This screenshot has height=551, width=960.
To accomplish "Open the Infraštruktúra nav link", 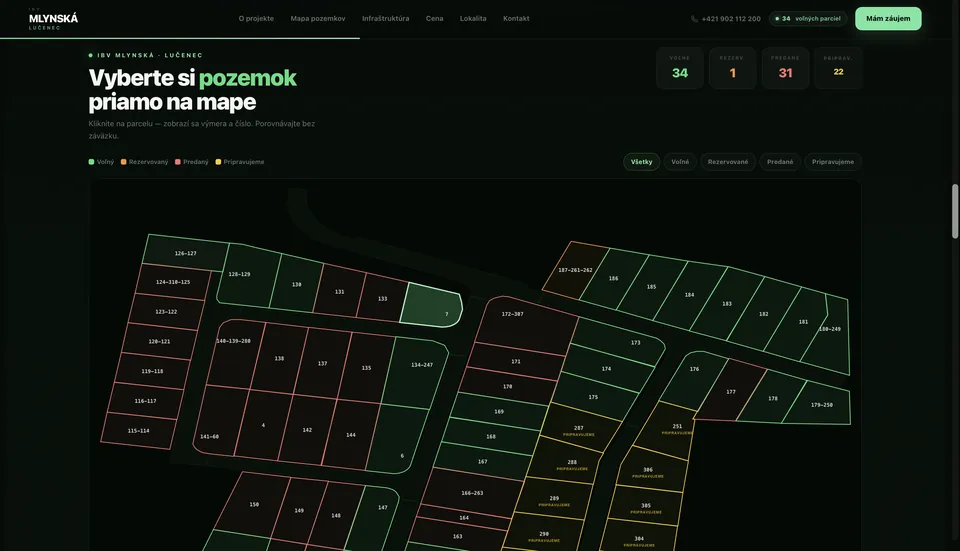I will coord(386,18).
